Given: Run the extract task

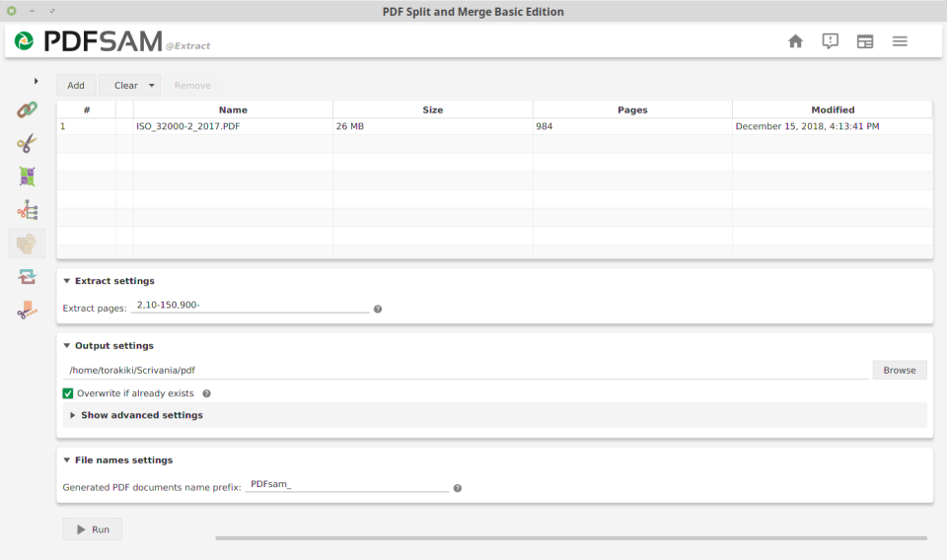Looking at the screenshot, I should click(x=93, y=529).
